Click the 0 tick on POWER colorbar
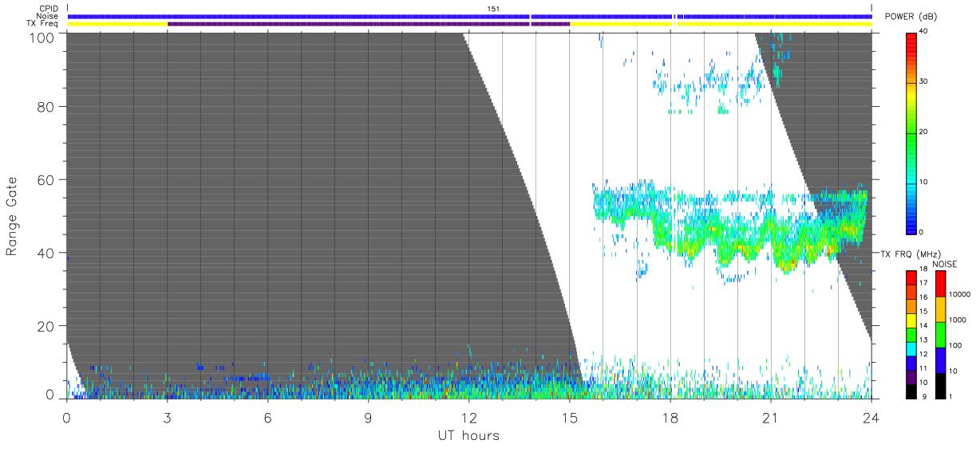 pyautogui.click(x=922, y=232)
